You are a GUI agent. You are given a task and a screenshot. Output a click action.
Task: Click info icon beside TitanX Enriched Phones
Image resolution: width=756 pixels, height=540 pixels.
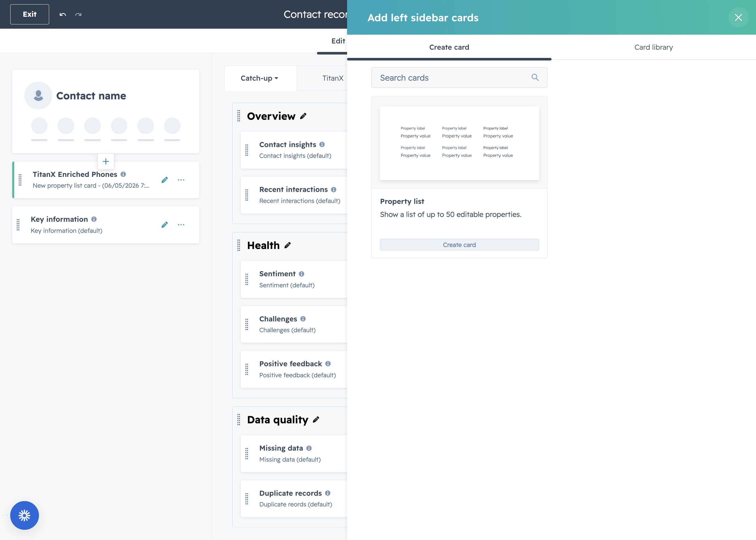coord(123,174)
